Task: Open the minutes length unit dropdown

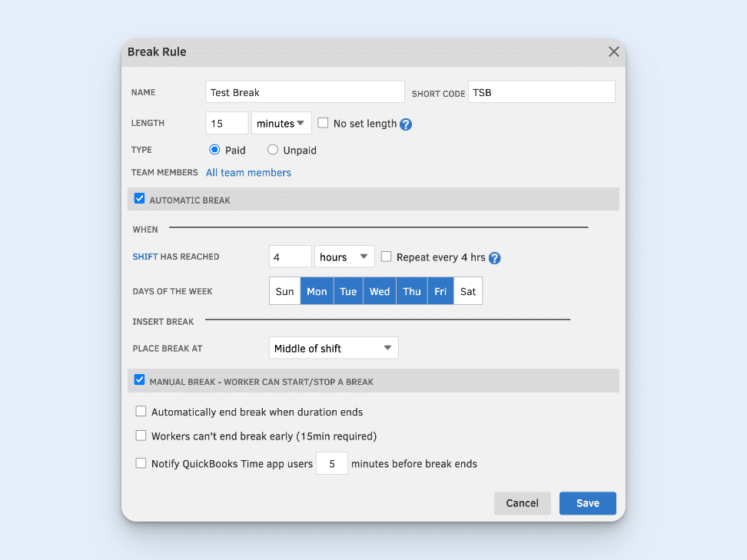Action: [281, 123]
